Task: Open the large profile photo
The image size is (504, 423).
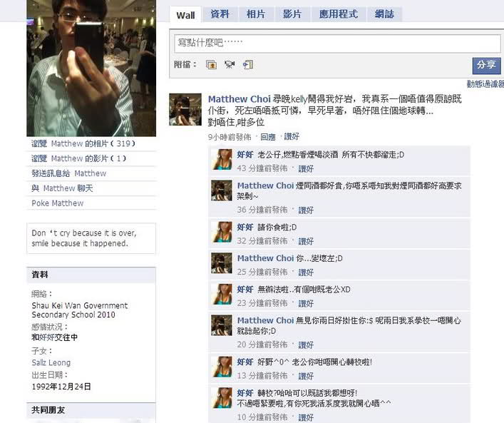Action: coord(91,68)
